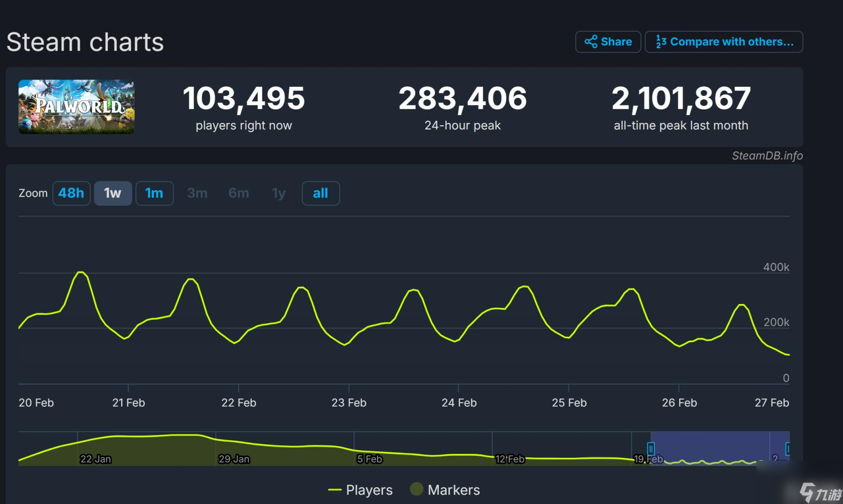Set zoom to 6m

pyautogui.click(x=239, y=193)
